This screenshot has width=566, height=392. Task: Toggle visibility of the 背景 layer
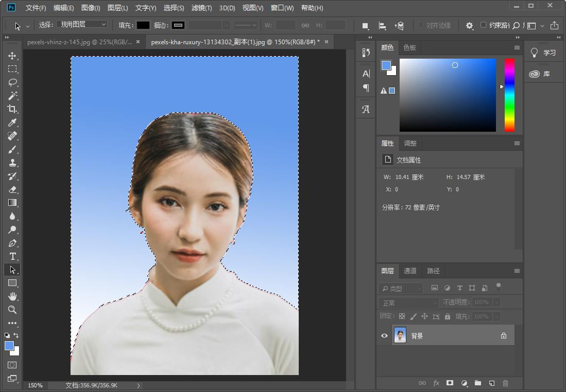(x=384, y=335)
